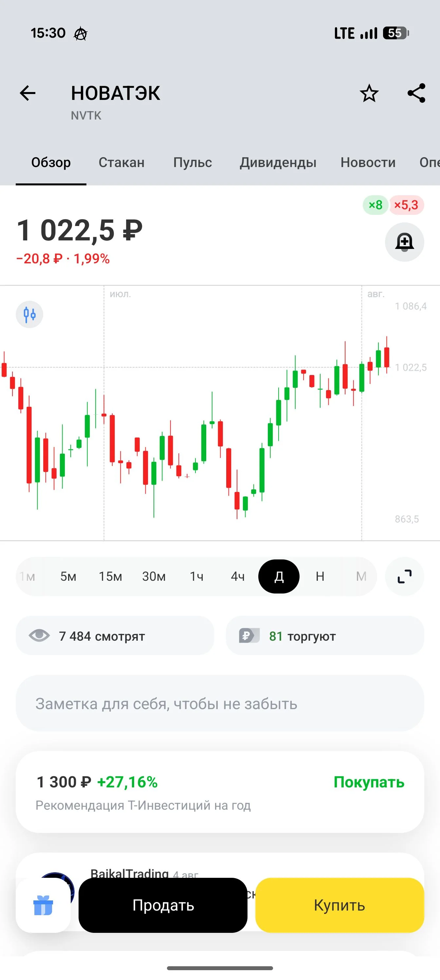Tap the green ×8 leverage badge
Image resolution: width=440 pixels, height=980 pixels.
coord(376,205)
